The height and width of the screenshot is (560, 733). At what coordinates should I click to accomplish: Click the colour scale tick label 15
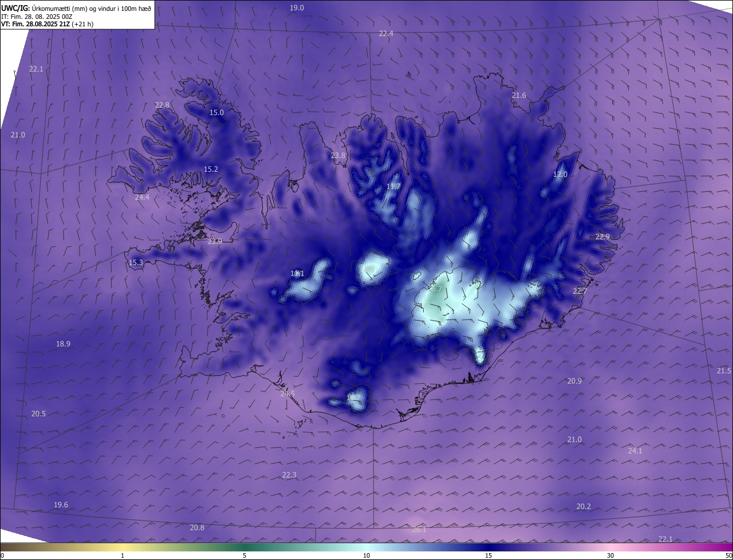pos(488,555)
